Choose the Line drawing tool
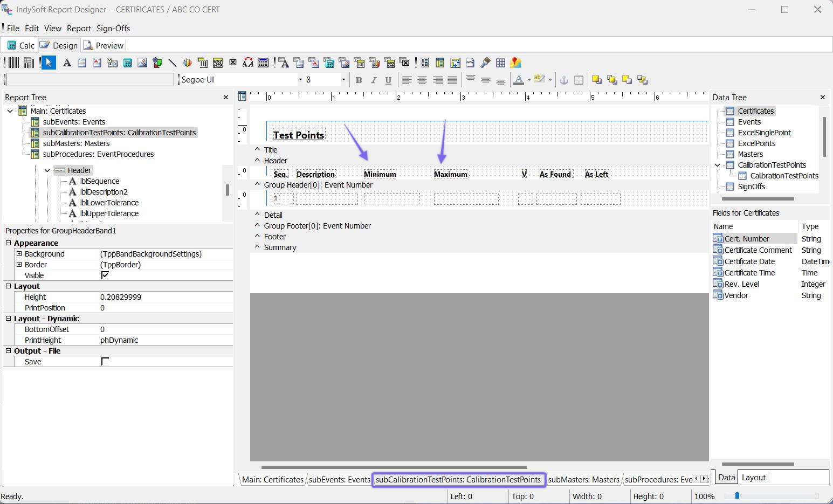Viewport: 833px width, 504px height. [x=173, y=63]
